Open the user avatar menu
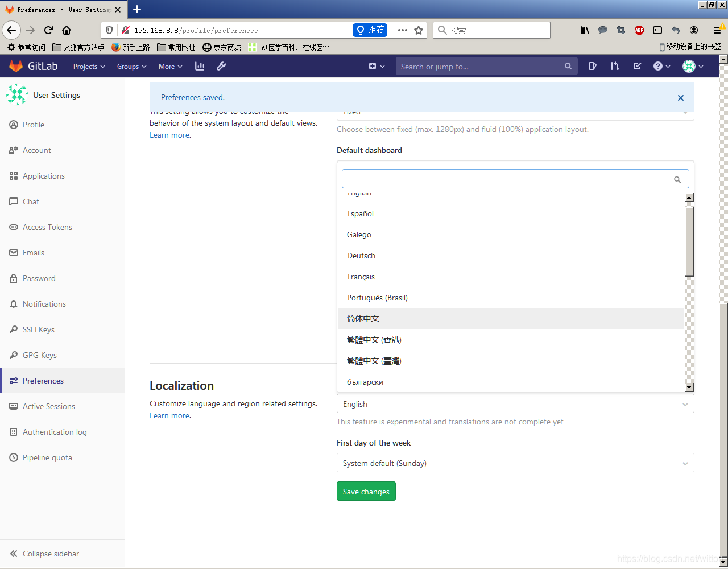This screenshot has height=569, width=728. [693, 66]
